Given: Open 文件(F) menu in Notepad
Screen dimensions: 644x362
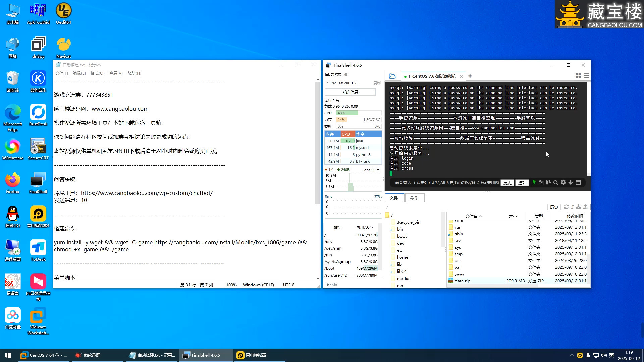Looking at the screenshot, I should click(61, 73).
